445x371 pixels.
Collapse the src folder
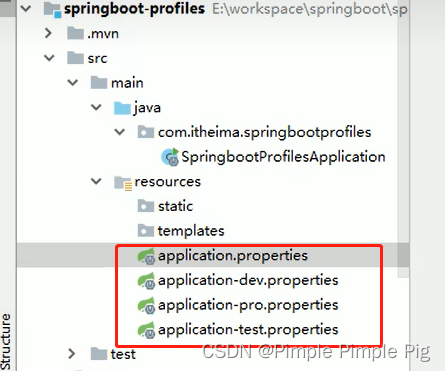[49, 58]
